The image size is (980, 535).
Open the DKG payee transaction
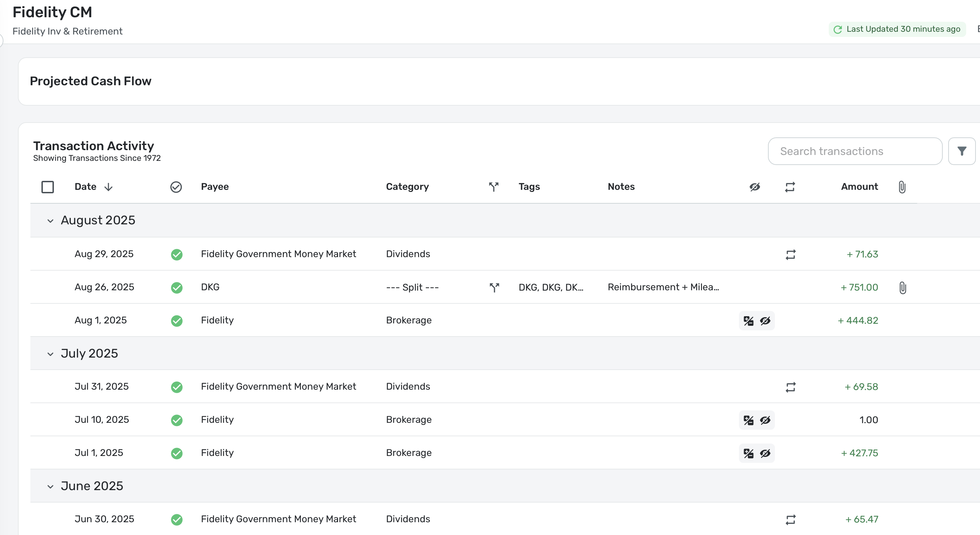[x=210, y=287]
